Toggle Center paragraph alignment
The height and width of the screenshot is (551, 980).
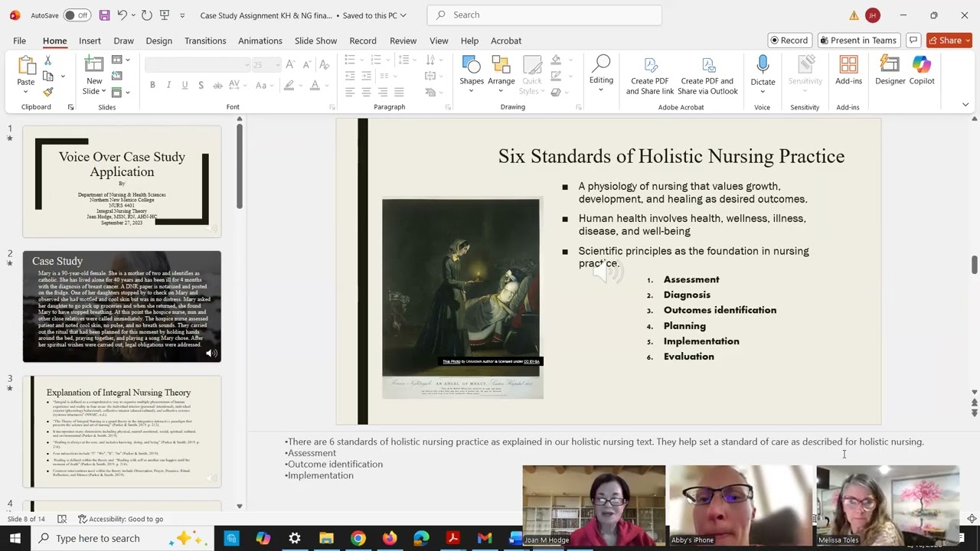tap(366, 92)
